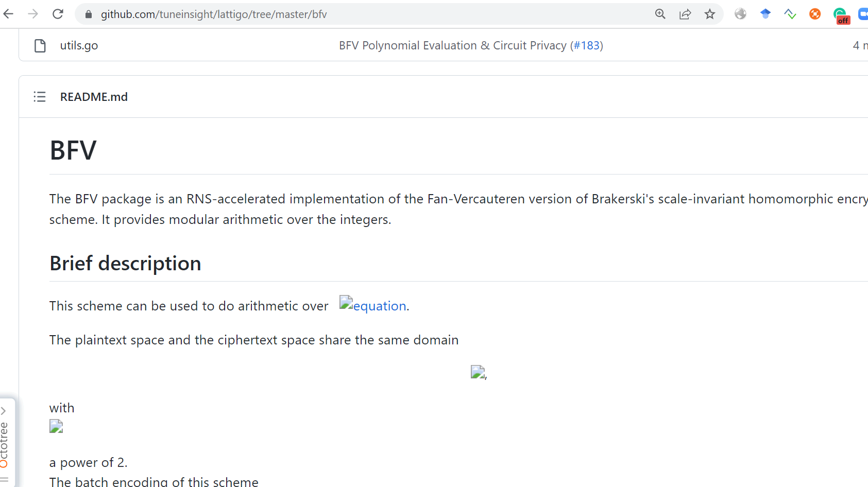Open the gray globe extension
The width and height of the screenshot is (868, 487).
[x=740, y=14]
